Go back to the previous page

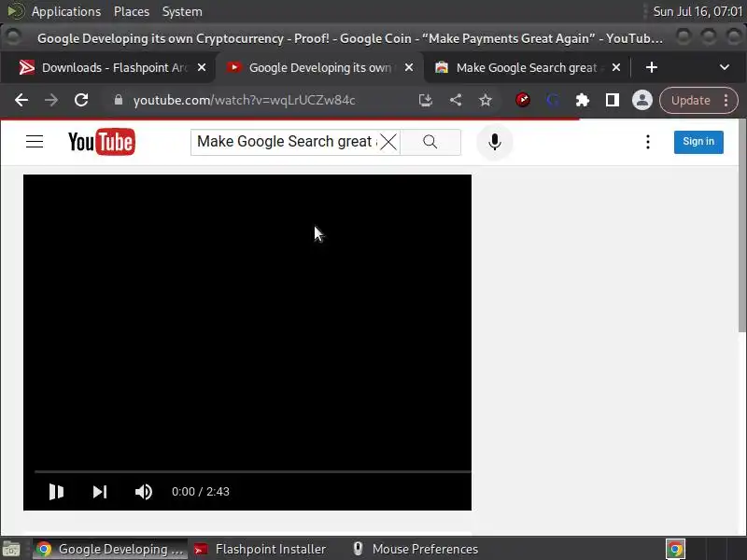(21, 100)
